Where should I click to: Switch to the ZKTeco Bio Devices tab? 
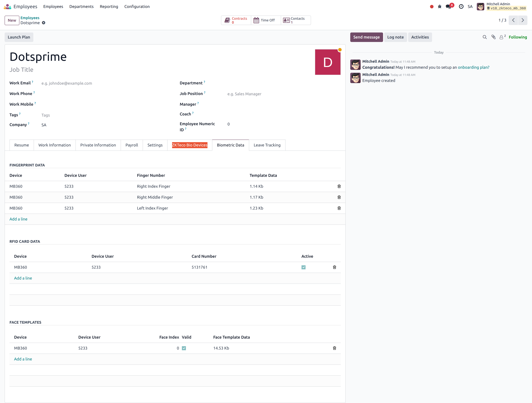[190, 145]
